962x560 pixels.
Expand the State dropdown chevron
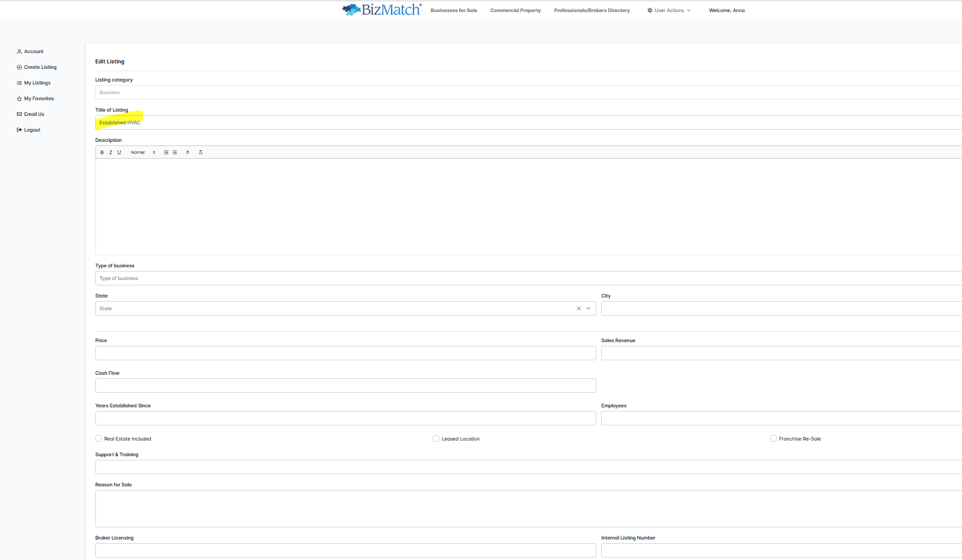[x=588, y=308]
